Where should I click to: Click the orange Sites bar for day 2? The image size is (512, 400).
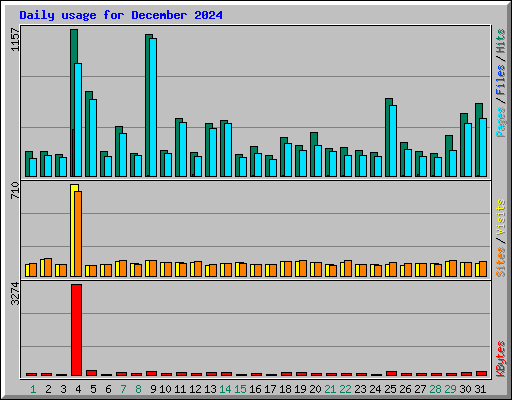click(48, 267)
